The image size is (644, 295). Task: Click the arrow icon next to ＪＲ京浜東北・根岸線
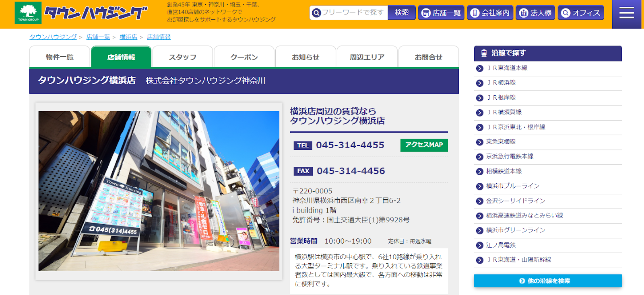479,127
